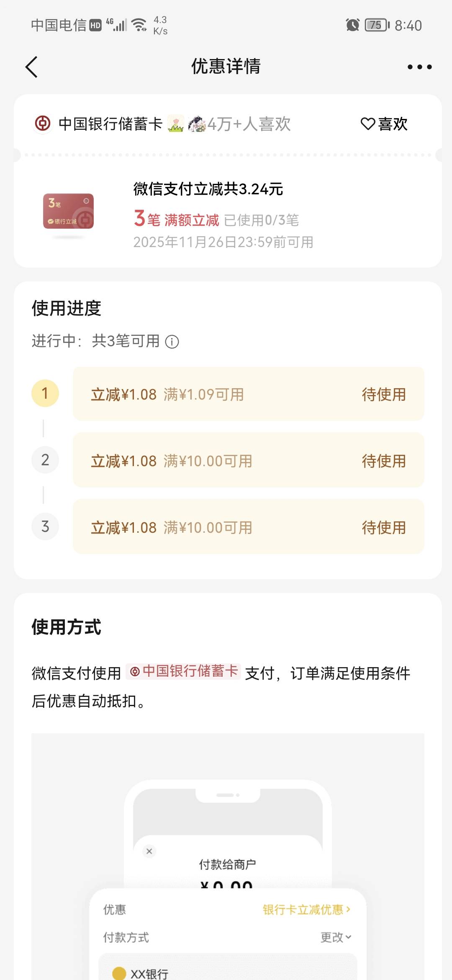Tap the 中国银行储蓄卡 red tag link
The width and height of the screenshot is (452, 980).
click(184, 671)
